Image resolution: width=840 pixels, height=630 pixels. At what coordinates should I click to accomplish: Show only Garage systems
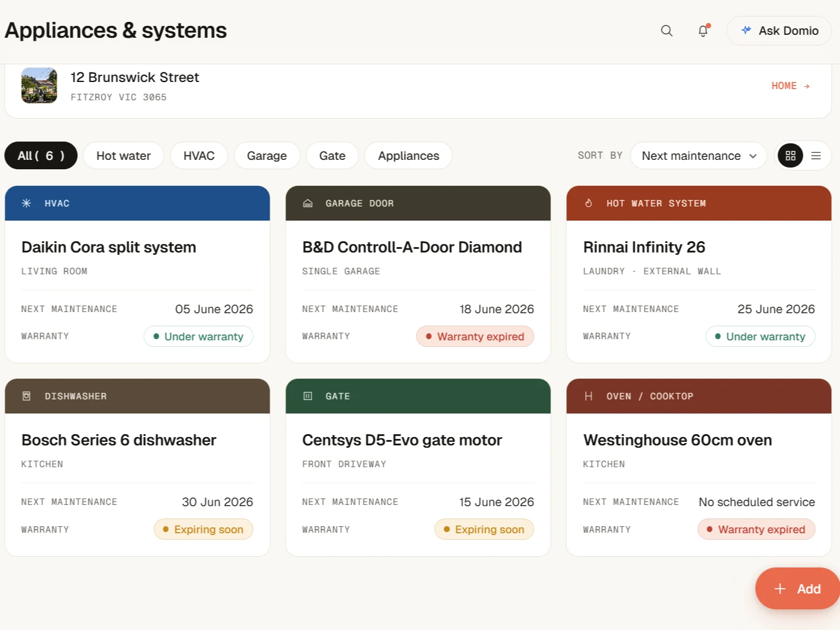coord(267,156)
